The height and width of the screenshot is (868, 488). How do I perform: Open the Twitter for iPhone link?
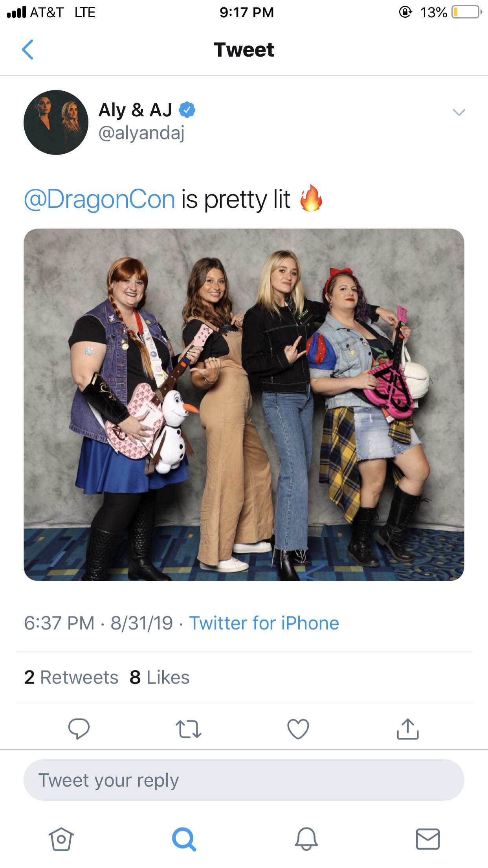(x=264, y=623)
